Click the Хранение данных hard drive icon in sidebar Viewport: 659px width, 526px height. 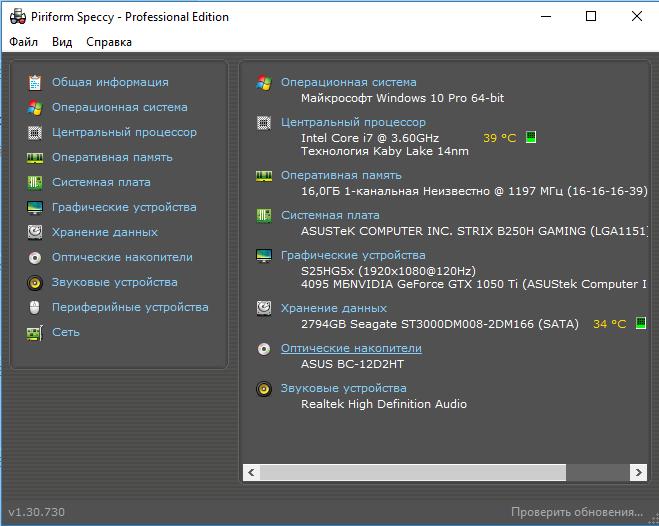click(x=35, y=232)
